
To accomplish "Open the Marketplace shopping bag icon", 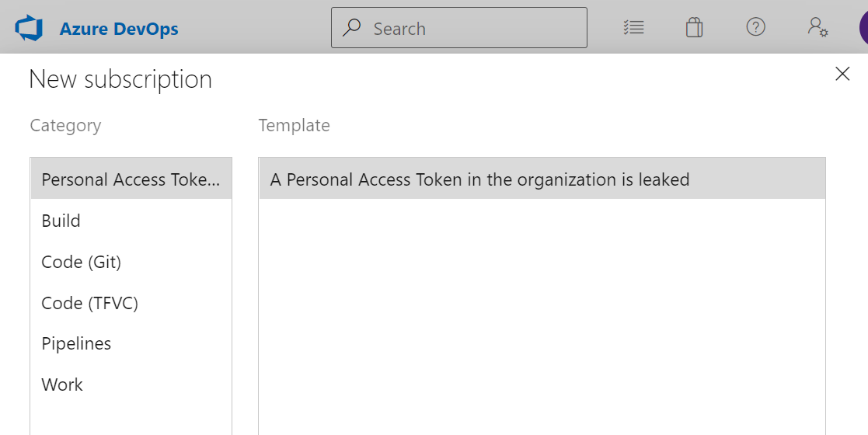I will tap(694, 27).
